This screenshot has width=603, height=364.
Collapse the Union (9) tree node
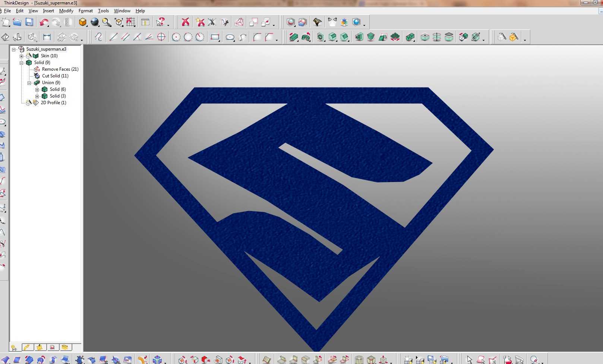tap(29, 83)
